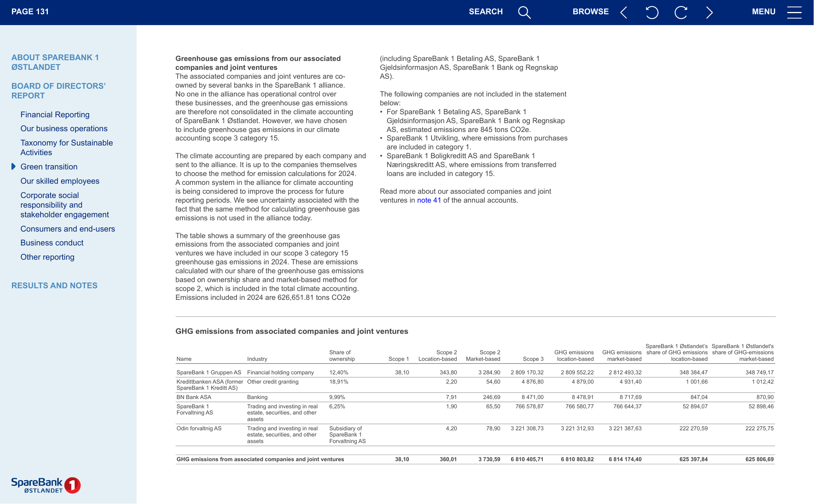Click the SpareBank 1 Østlandet logo
The image size is (814, 504).
point(46,485)
